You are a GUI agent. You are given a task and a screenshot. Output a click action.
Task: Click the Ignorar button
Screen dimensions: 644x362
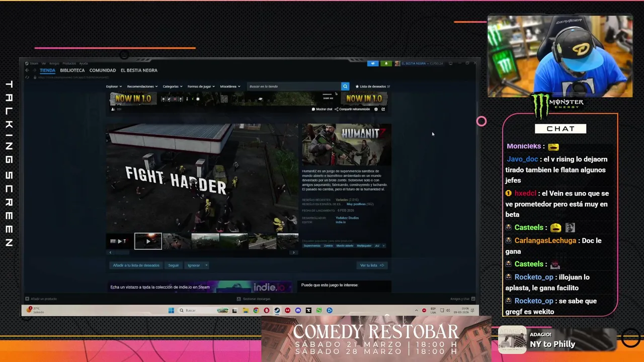point(194,265)
